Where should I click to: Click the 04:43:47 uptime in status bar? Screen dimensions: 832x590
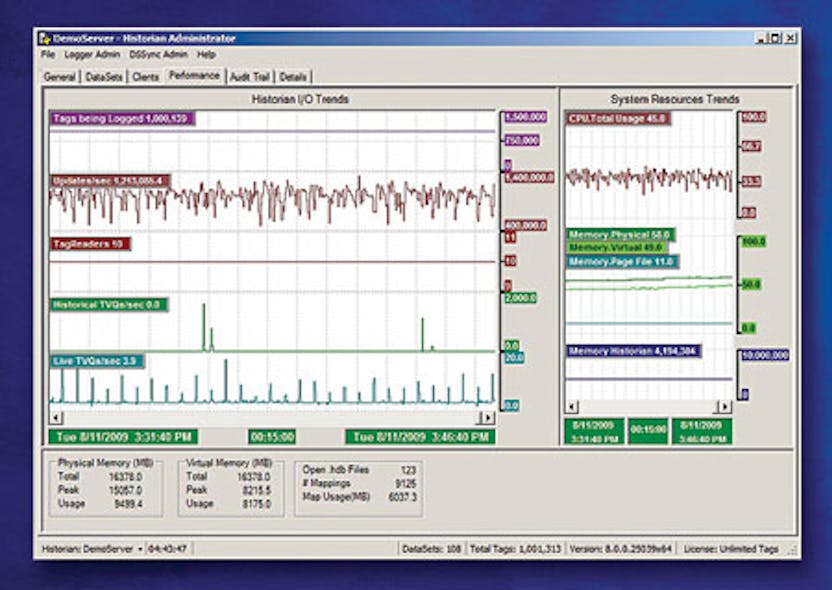[167, 549]
